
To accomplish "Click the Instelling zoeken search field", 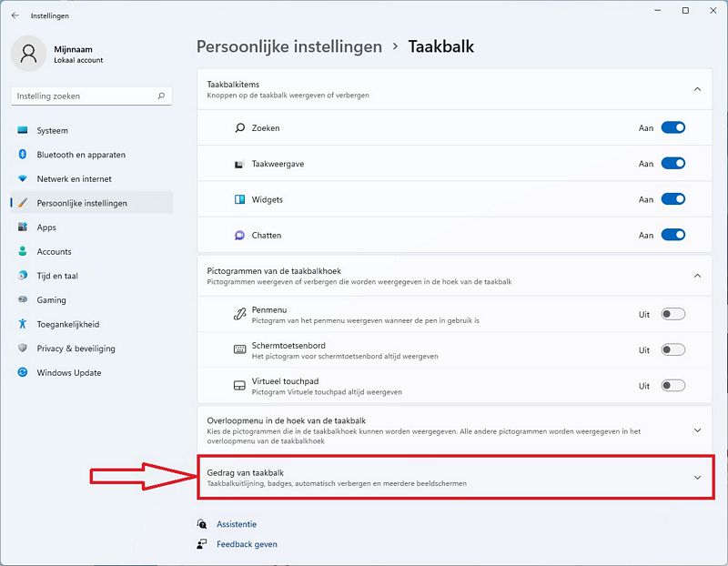I will tap(92, 96).
